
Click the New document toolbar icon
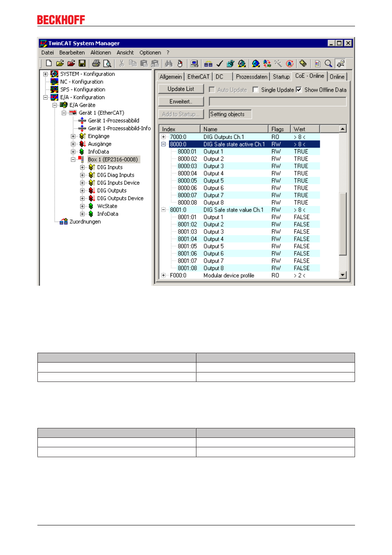pyautogui.click(x=48, y=63)
